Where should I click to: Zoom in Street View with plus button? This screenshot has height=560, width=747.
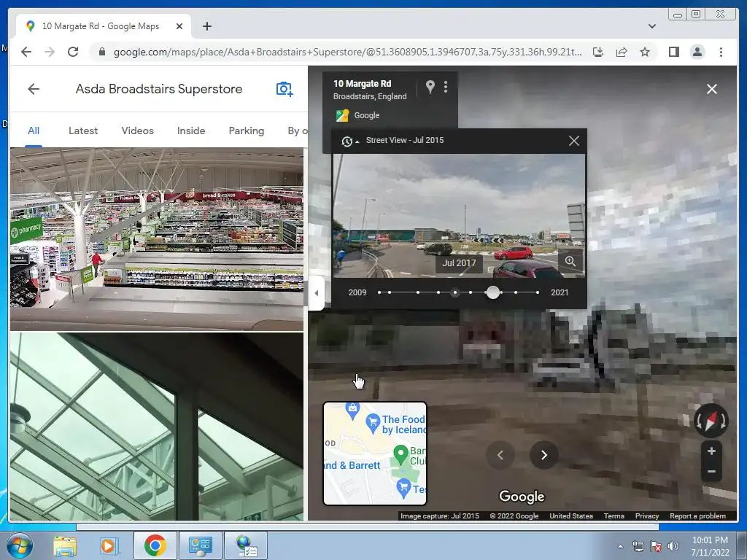tap(711, 451)
